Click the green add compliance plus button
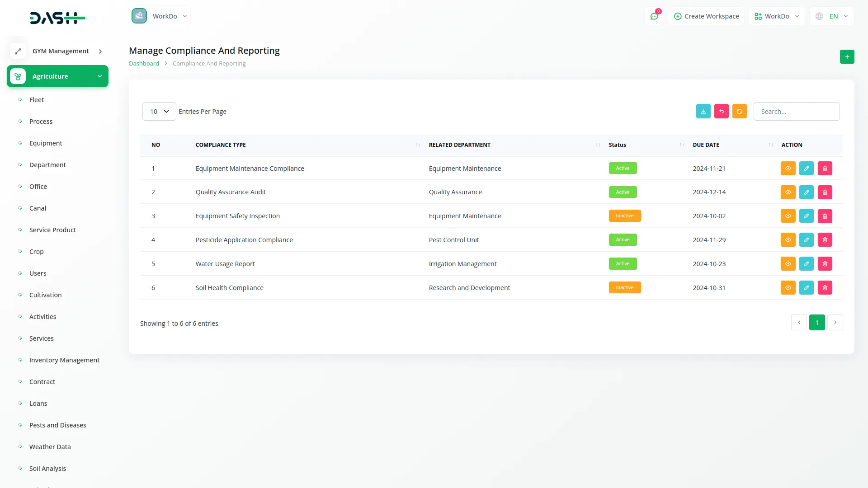The image size is (868, 488). pyautogui.click(x=847, y=57)
